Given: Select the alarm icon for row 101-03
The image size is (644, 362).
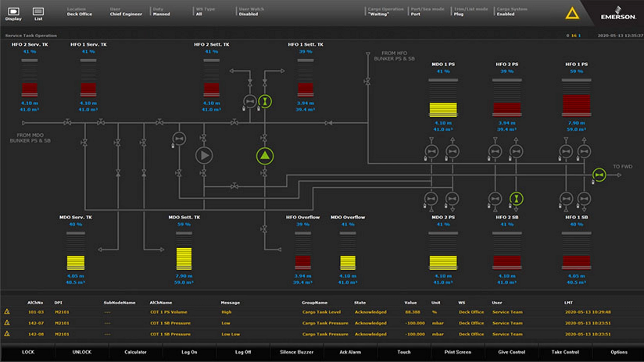Looking at the screenshot, I should [x=7, y=312].
